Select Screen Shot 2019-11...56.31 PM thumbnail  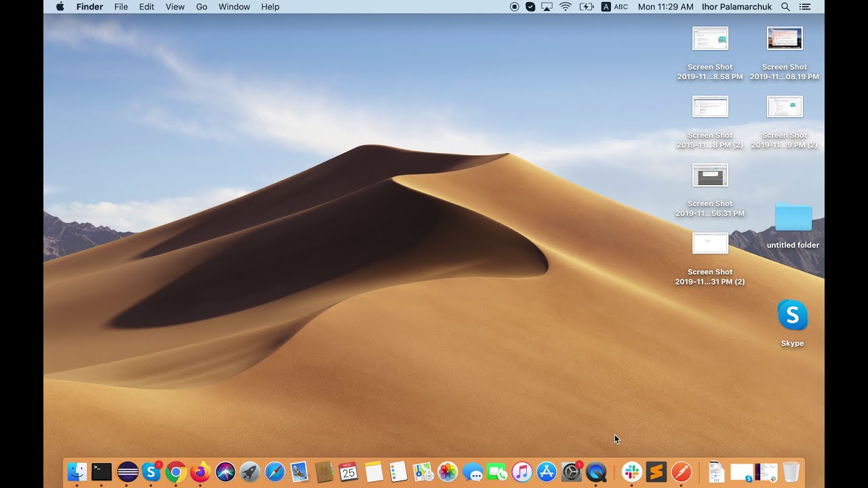pos(710,176)
